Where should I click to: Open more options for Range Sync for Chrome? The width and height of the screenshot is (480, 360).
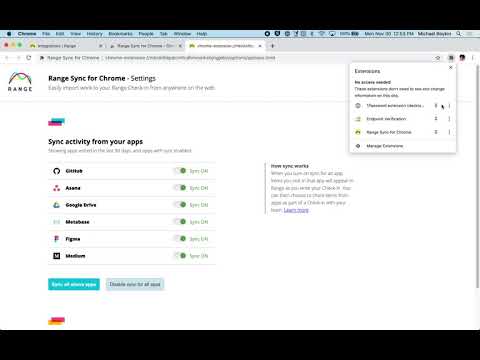pos(449,132)
